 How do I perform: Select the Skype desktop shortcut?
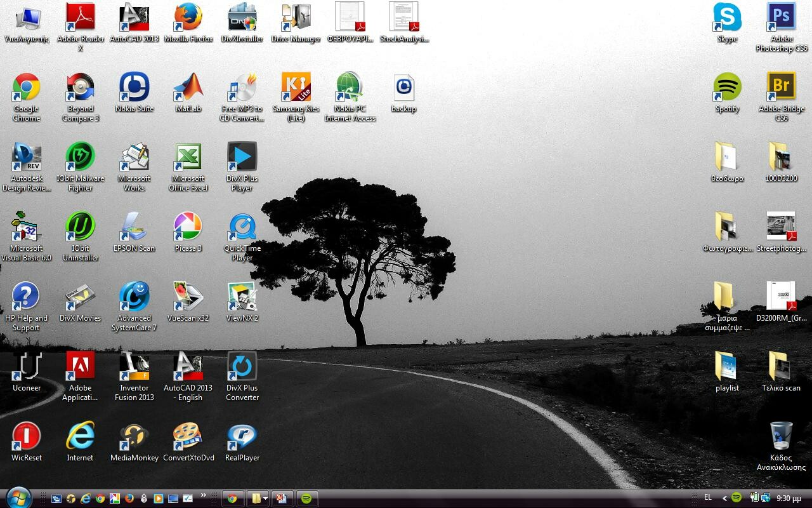[728, 18]
